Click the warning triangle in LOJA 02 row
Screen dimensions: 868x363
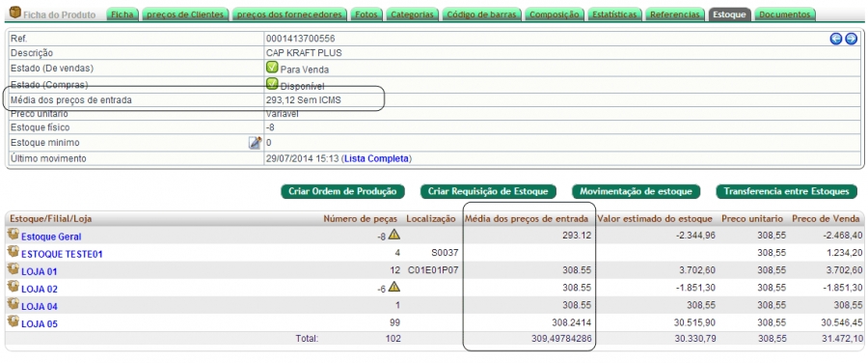[x=393, y=287]
